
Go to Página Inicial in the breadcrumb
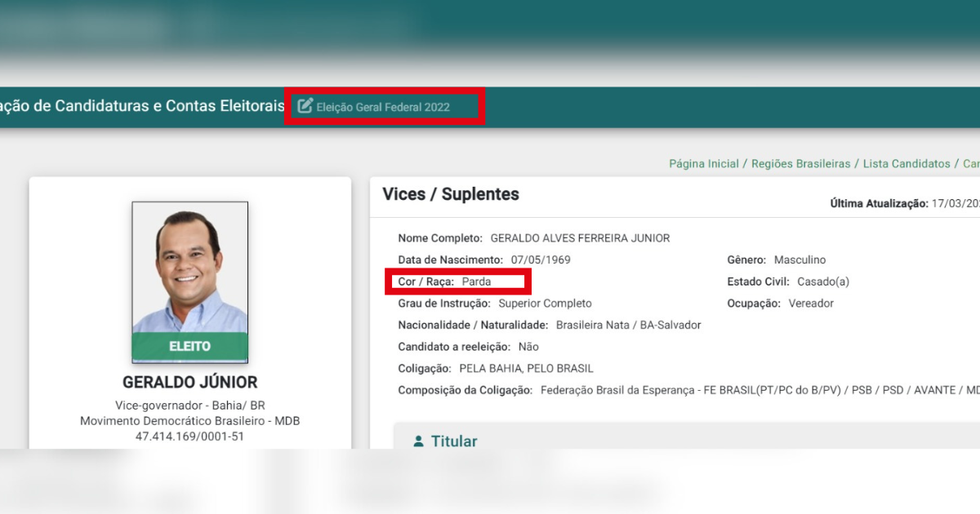(x=703, y=164)
